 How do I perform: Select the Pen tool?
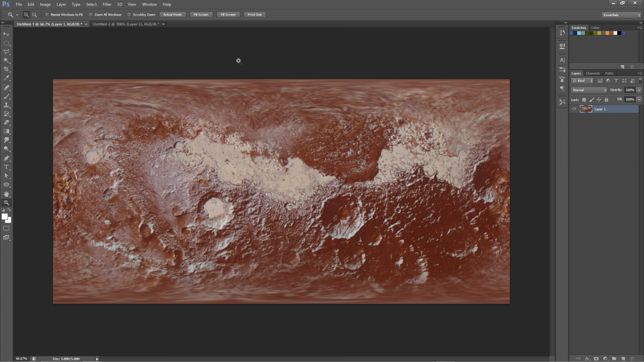point(6,158)
